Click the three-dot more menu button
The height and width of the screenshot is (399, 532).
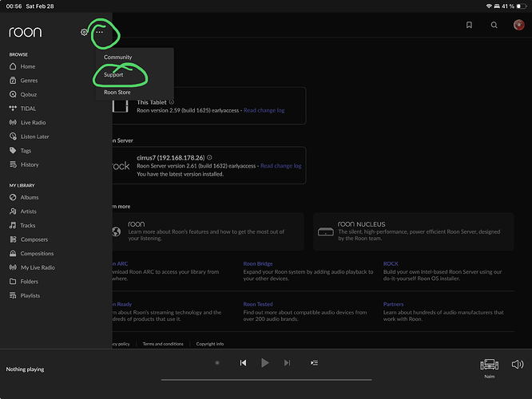click(x=100, y=32)
